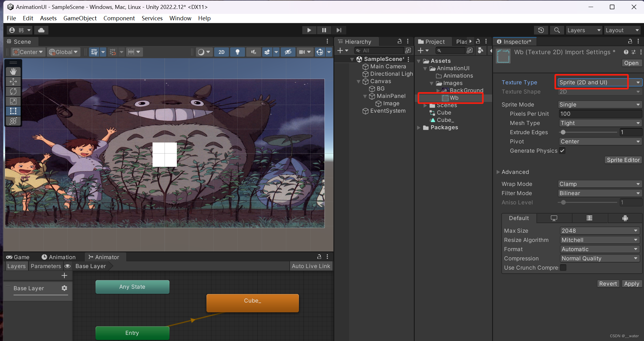Enable Use Crunch Compression checkbox
The width and height of the screenshot is (644, 341).
[x=563, y=268]
